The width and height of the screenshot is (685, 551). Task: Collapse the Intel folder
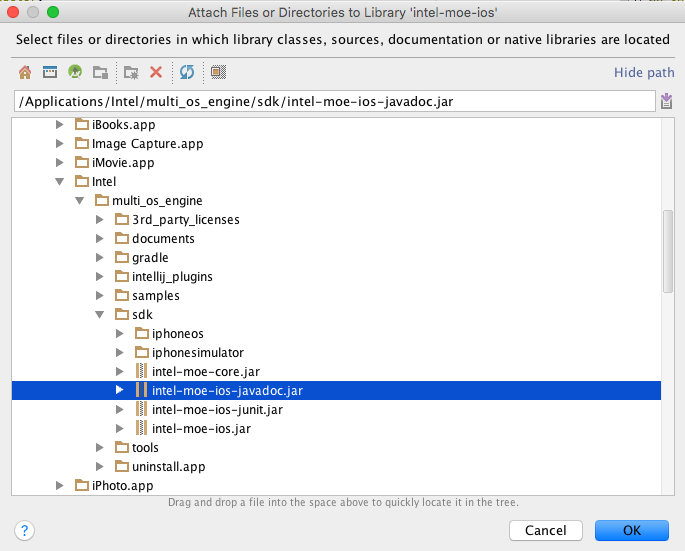pyautogui.click(x=60, y=182)
